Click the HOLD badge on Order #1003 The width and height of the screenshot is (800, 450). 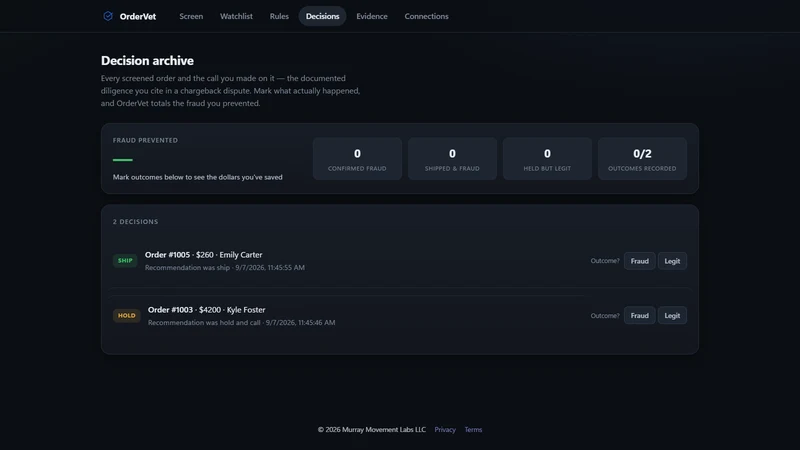pos(127,315)
